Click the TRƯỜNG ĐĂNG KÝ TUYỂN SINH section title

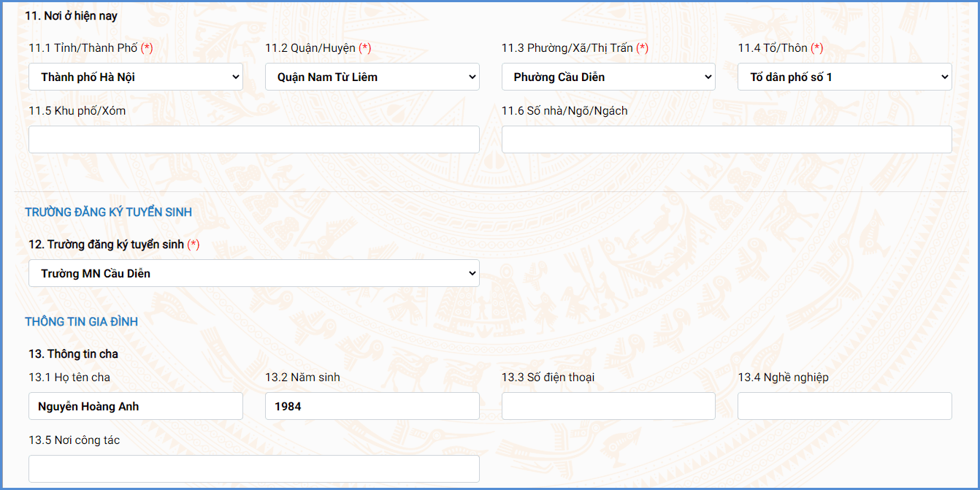pos(108,213)
